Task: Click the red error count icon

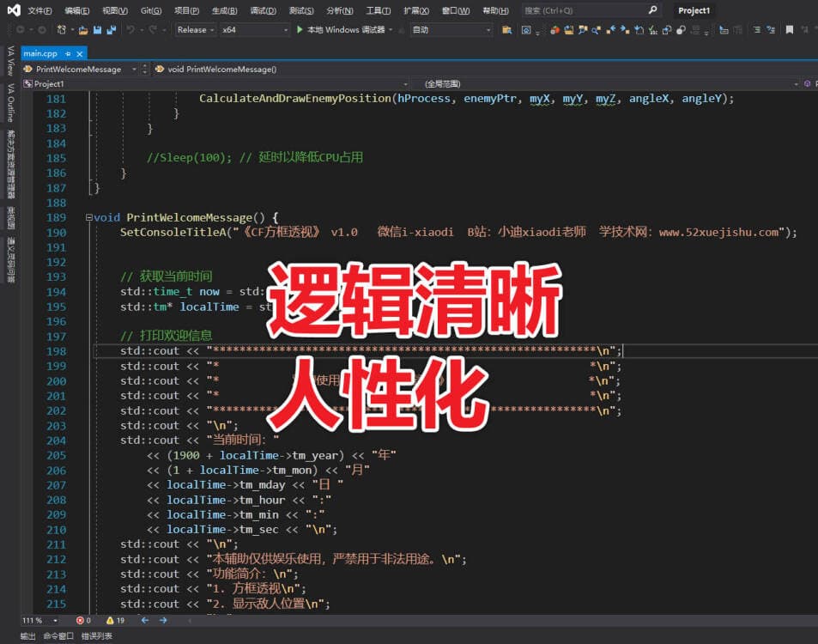Action: 81,620
